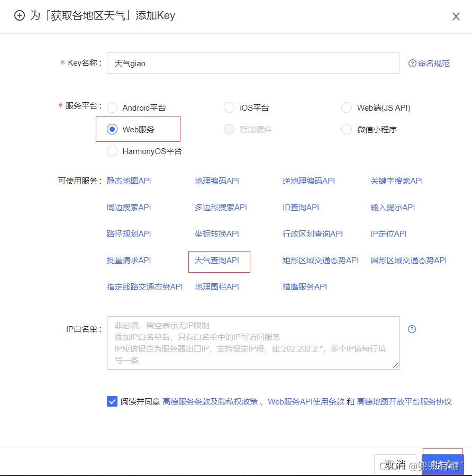Click the 提交 submit button
The height and width of the screenshot is (476, 472).
pyautogui.click(x=443, y=465)
